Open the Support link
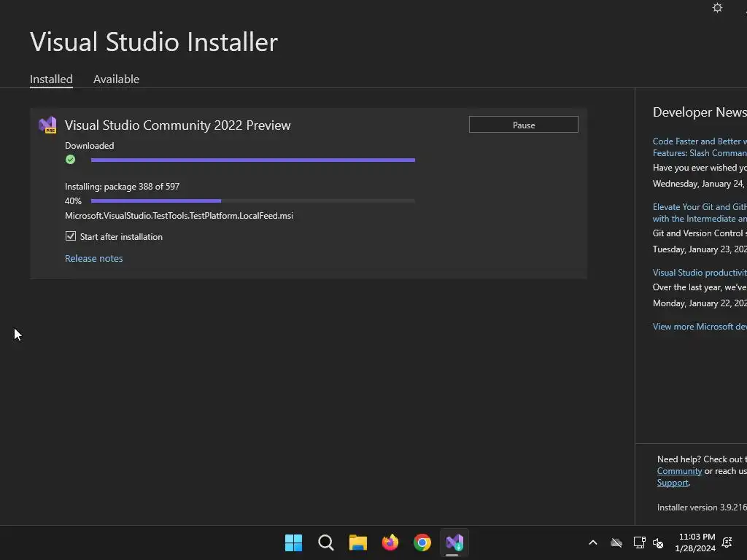This screenshot has width=747, height=560. (673, 483)
